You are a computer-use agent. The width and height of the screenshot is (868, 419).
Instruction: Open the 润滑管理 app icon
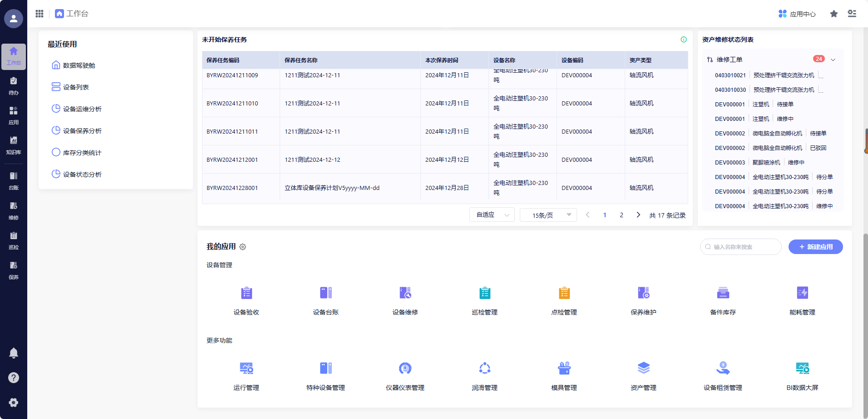point(484,369)
